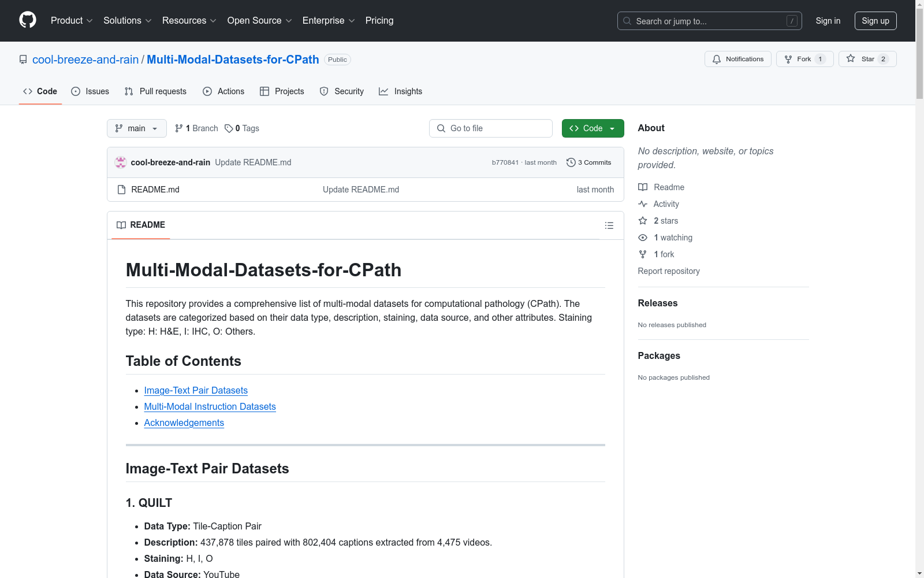Expand the Solutions menu

click(x=128, y=21)
